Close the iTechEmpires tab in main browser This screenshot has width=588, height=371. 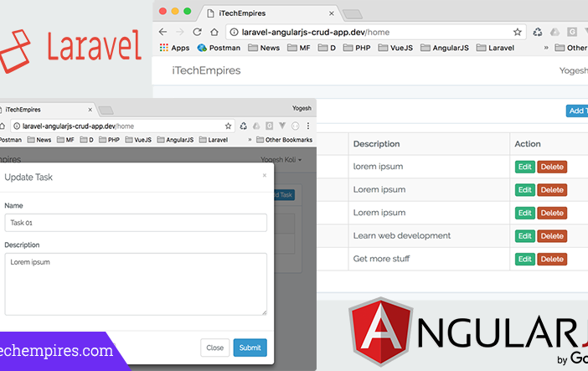[x=332, y=13]
